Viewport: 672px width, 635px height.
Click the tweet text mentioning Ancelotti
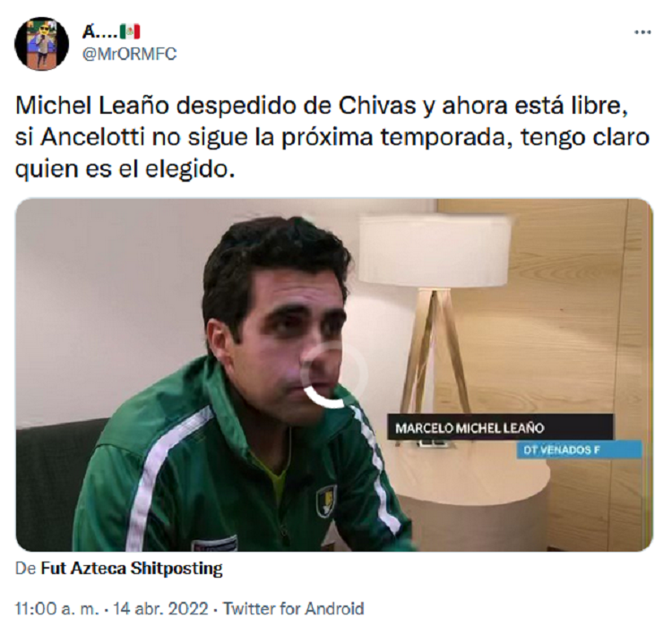click(332, 138)
